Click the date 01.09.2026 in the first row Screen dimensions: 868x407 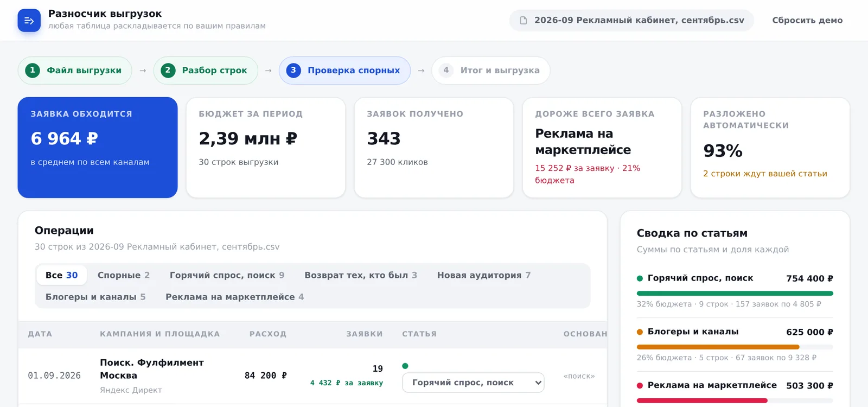pos(54,376)
